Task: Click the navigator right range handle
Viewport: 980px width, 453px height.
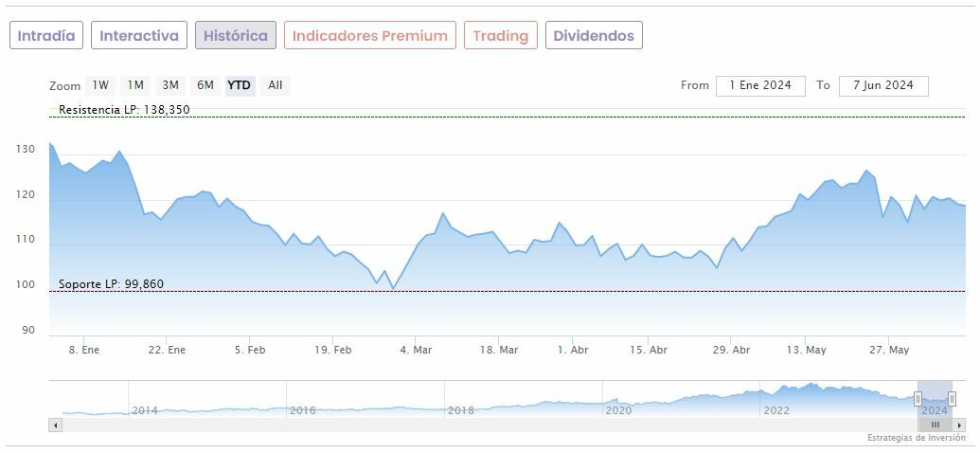Action: (x=952, y=399)
